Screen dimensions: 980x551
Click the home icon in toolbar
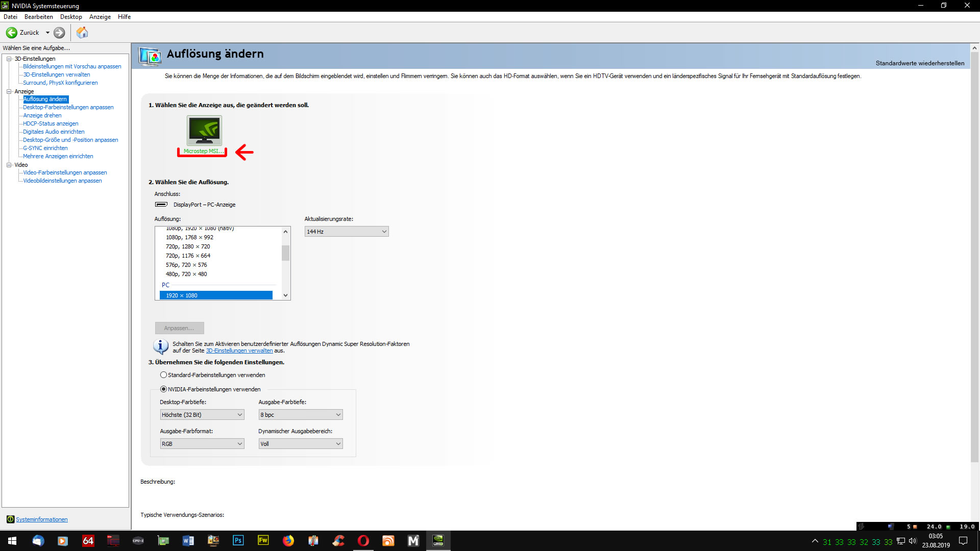click(82, 33)
